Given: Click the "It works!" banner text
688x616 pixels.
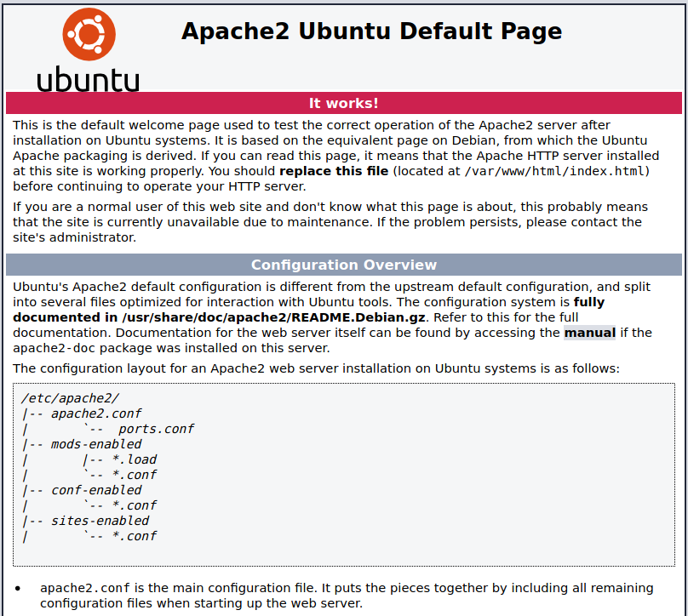Looking at the screenshot, I should tap(343, 103).
